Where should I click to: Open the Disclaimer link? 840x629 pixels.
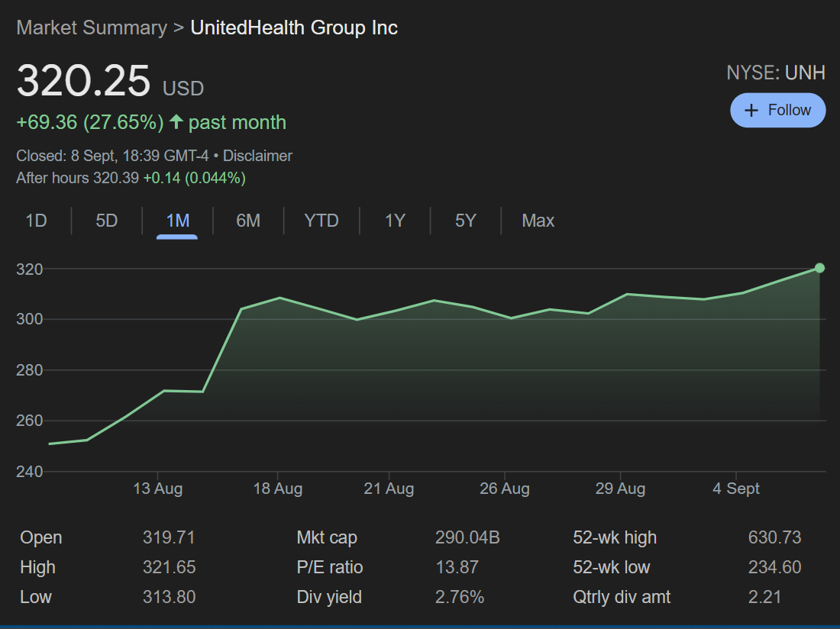pos(257,156)
